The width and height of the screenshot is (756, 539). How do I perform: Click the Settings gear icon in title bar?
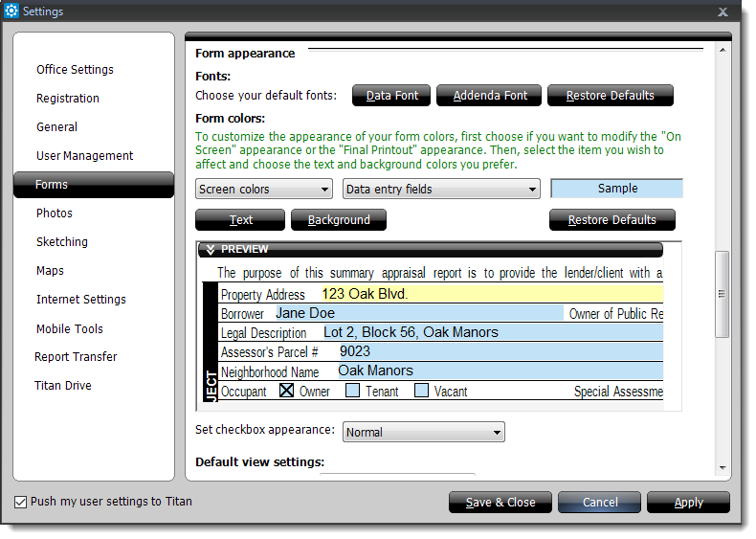click(11, 11)
